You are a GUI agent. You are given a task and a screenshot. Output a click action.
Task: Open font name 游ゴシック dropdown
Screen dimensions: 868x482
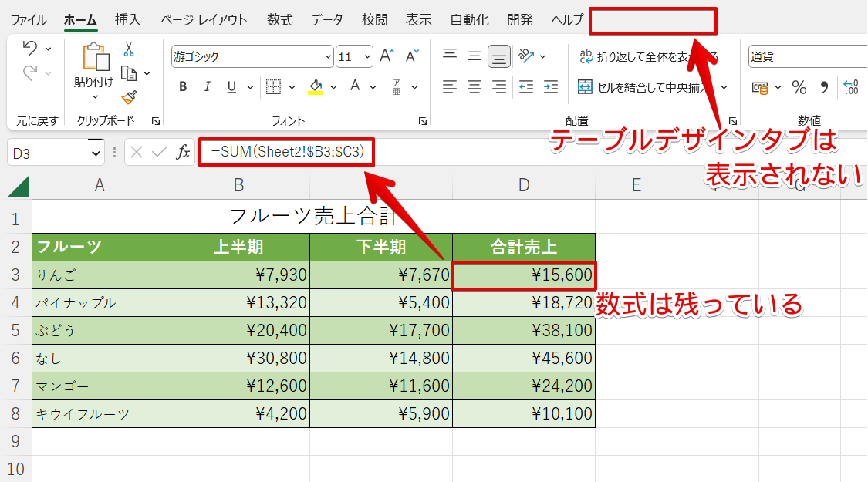(x=328, y=56)
